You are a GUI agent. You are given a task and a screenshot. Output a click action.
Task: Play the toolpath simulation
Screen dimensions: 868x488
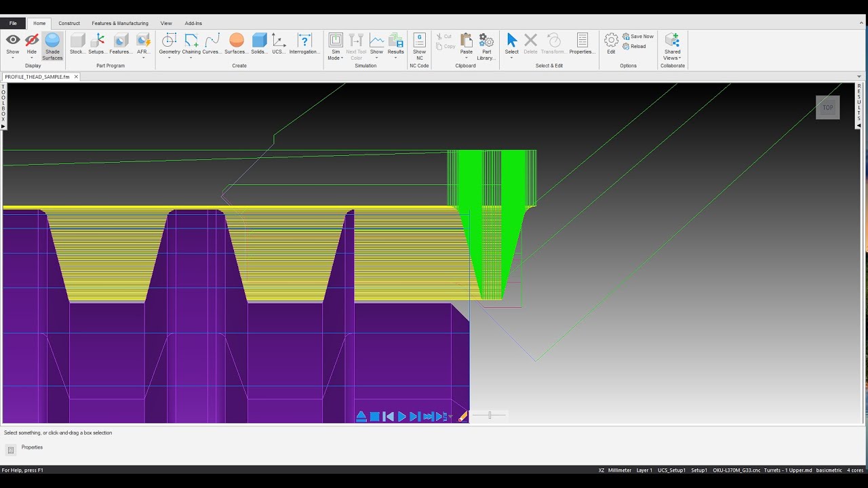401,416
